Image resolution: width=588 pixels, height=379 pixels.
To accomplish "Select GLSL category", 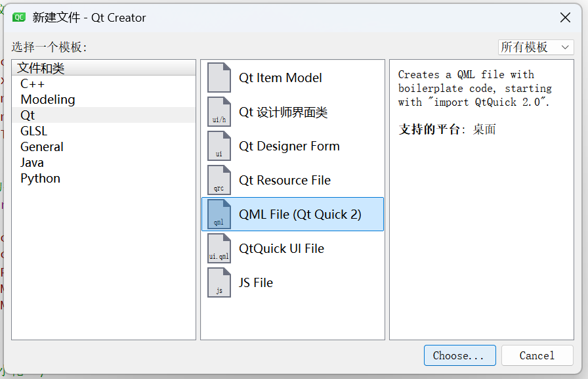I will pos(104,131).
